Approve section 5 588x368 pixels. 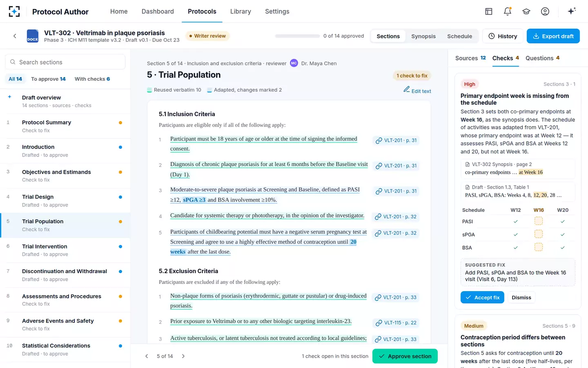tap(405, 356)
